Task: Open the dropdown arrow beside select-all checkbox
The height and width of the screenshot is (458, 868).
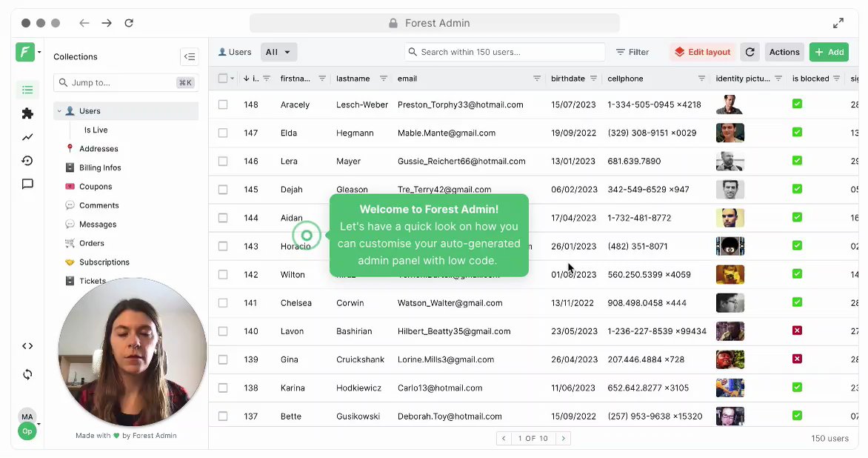Action: pos(232,79)
